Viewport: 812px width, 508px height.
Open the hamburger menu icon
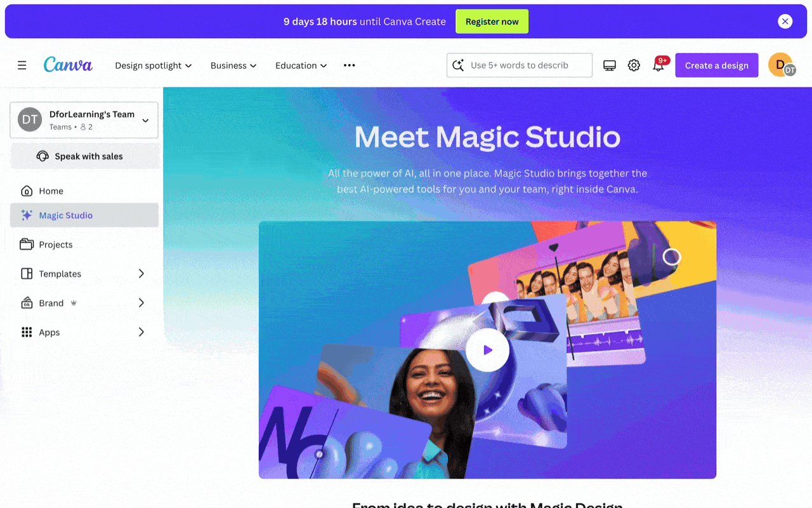[22, 65]
